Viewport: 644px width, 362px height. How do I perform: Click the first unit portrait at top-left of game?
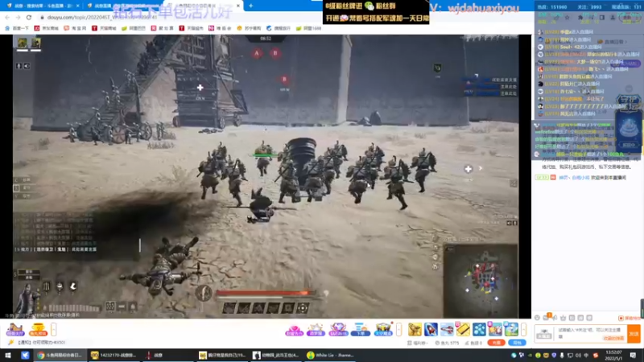point(23,43)
